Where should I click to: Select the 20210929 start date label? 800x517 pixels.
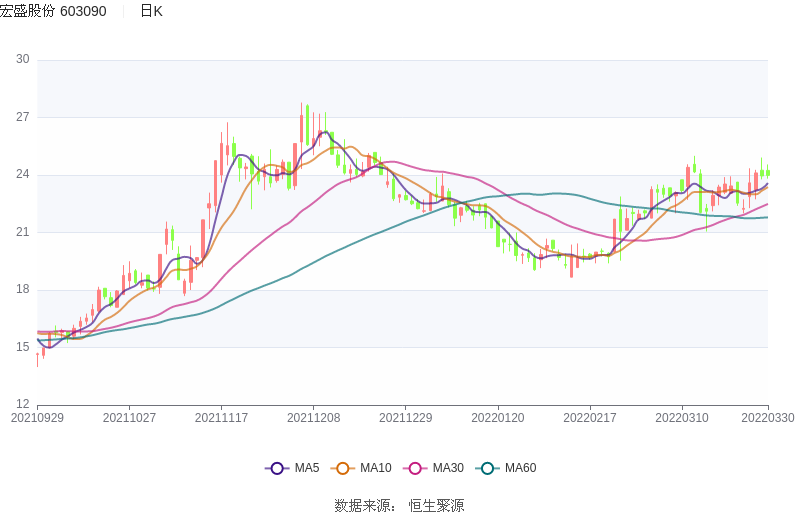pos(37,418)
